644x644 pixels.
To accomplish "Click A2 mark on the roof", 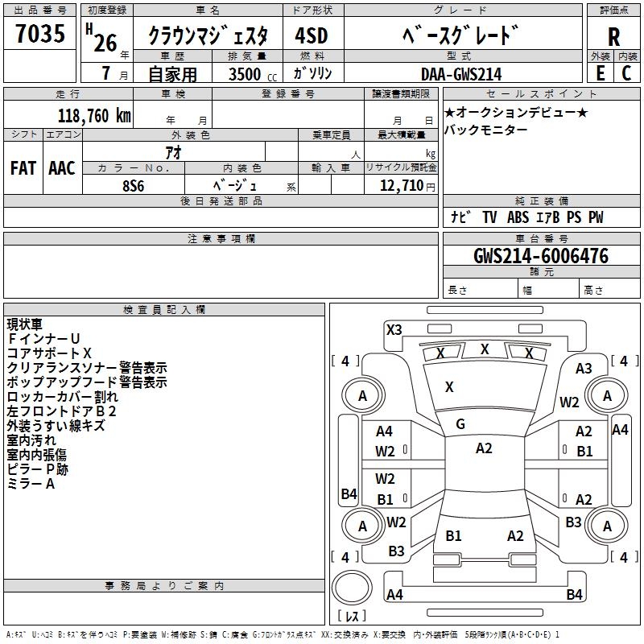I will 484,448.
